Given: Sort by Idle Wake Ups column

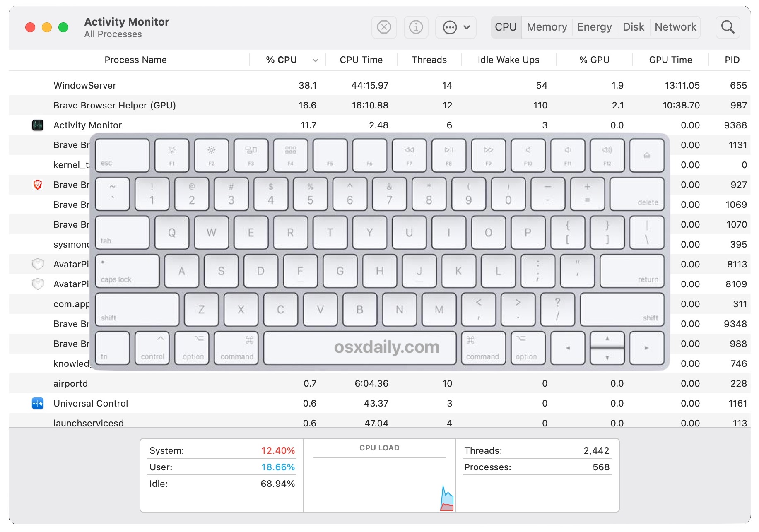Looking at the screenshot, I should click(508, 60).
